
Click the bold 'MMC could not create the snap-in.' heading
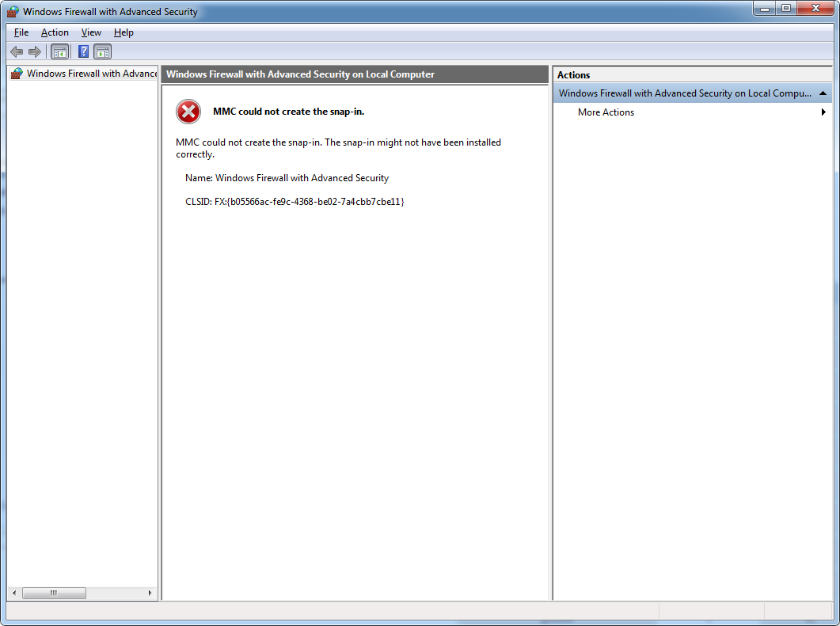[289, 112]
